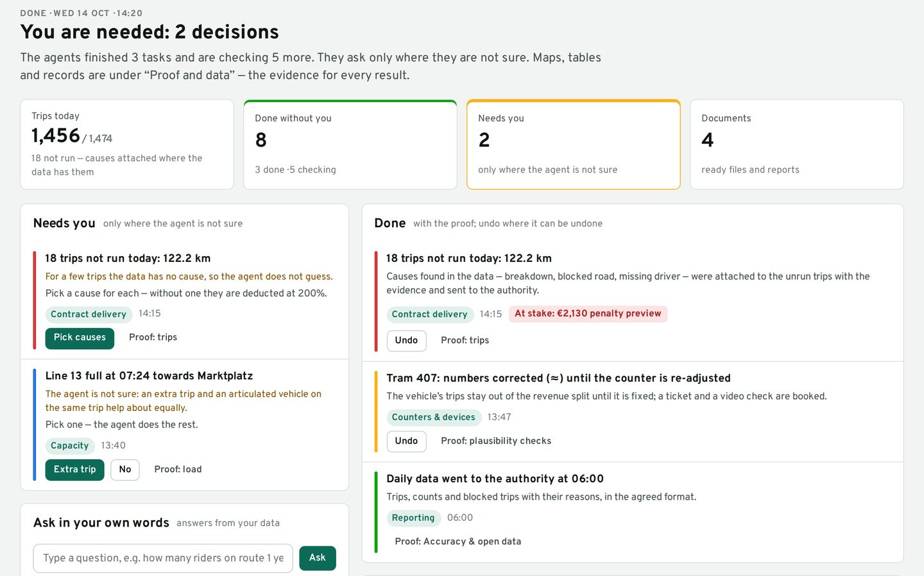Decline with the No button for Line 13
The height and width of the screenshot is (576, 924).
[x=125, y=469]
